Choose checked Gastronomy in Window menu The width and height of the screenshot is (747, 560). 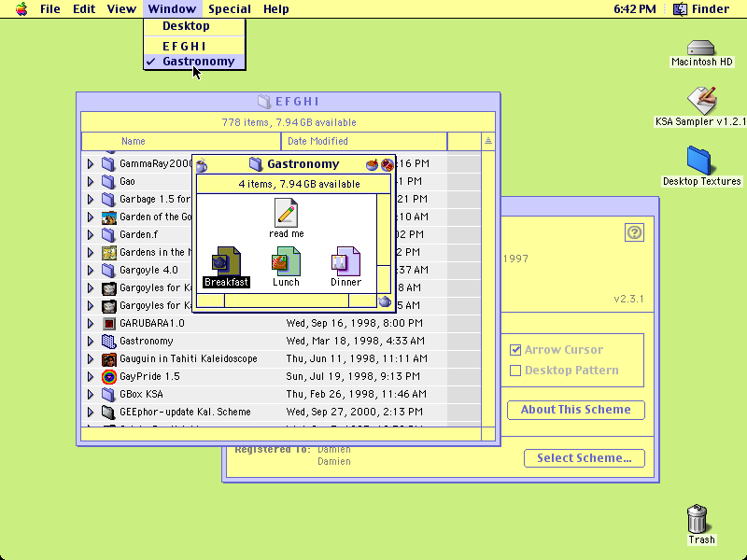point(194,62)
